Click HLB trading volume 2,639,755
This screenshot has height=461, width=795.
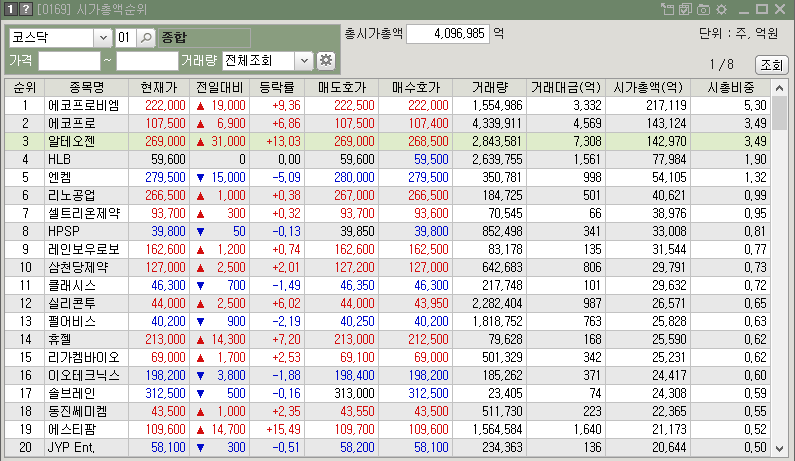(x=497, y=160)
